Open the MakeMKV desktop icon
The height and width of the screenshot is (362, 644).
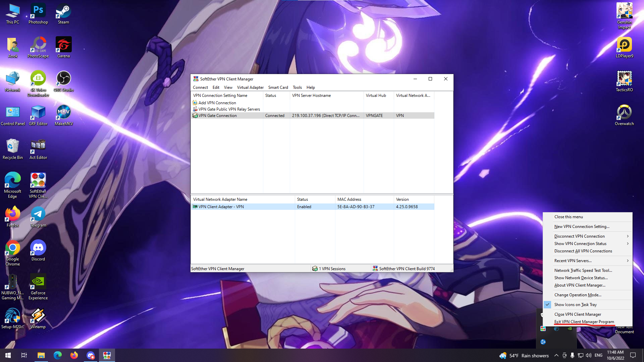coord(63,115)
